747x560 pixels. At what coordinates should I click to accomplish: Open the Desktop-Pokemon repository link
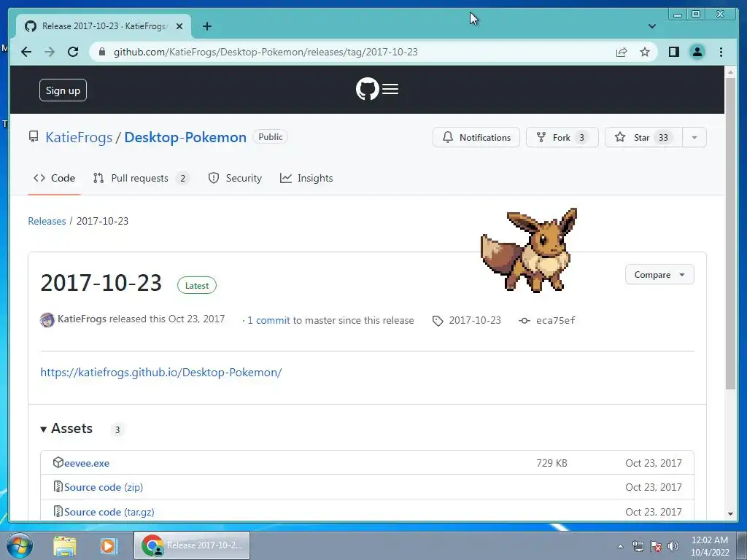click(x=185, y=137)
